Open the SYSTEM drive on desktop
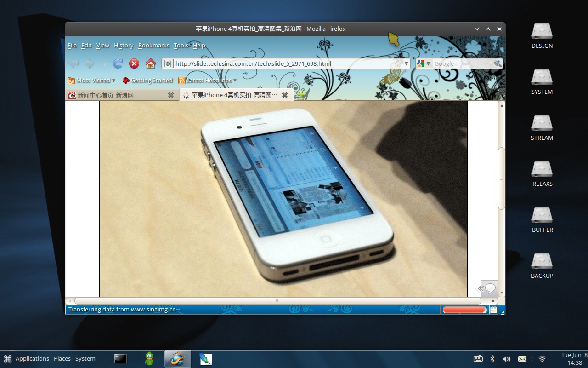588x368 pixels. pyautogui.click(x=542, y=82)
